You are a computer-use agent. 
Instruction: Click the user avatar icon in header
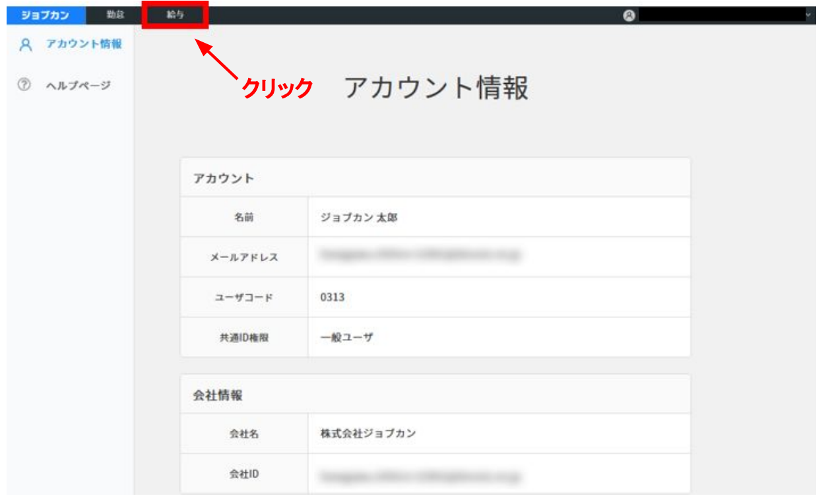tap(629, 16)
